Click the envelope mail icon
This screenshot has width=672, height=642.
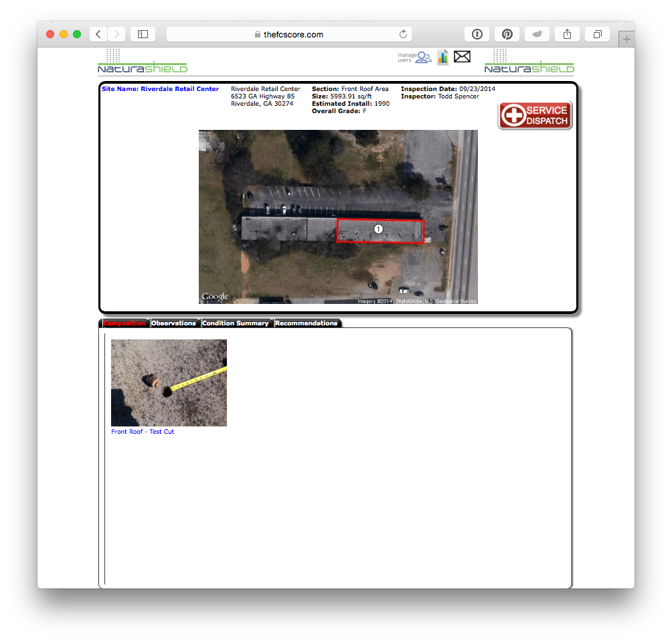462,57
